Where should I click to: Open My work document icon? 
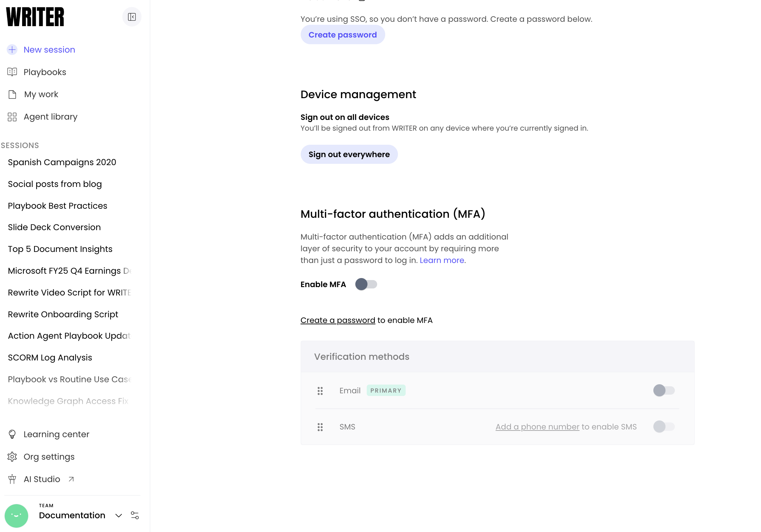[x=12, y=94]
